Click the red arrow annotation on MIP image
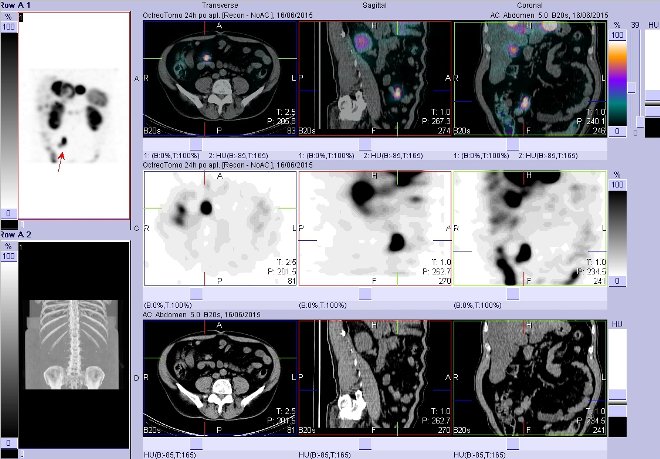 point(60,154)
